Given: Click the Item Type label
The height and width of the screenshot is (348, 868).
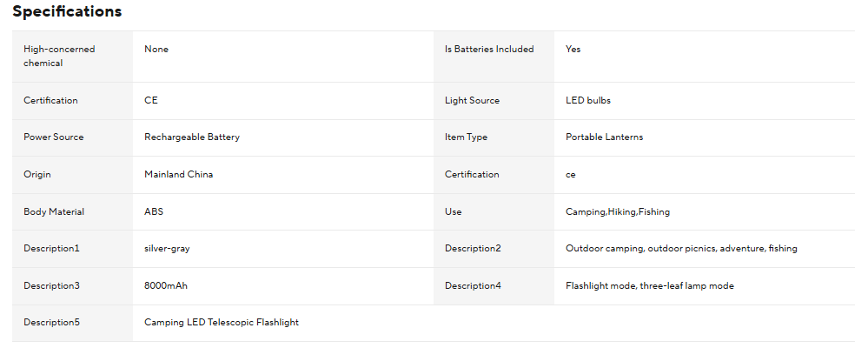Looking at the screenshot, I should 467,137.
